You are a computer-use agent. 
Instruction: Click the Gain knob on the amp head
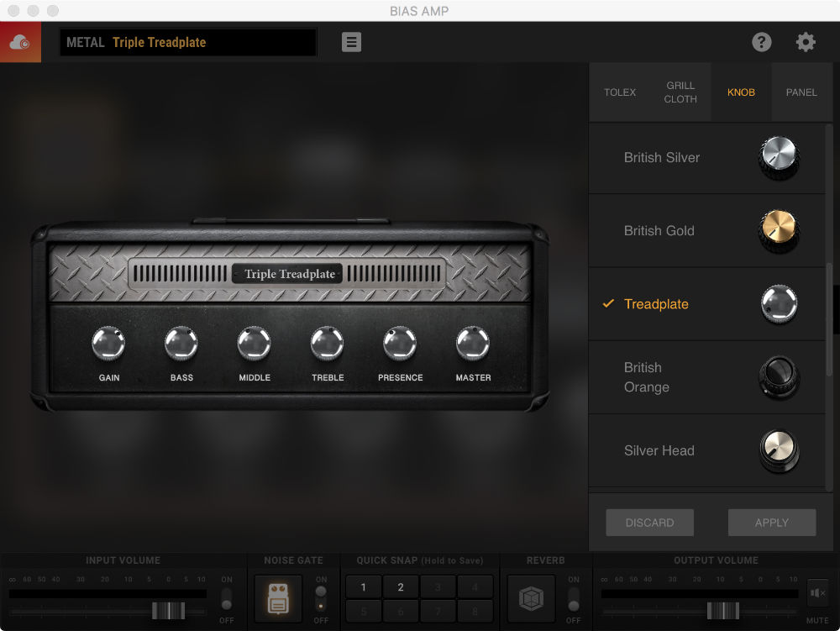click(x=108, y=343)
